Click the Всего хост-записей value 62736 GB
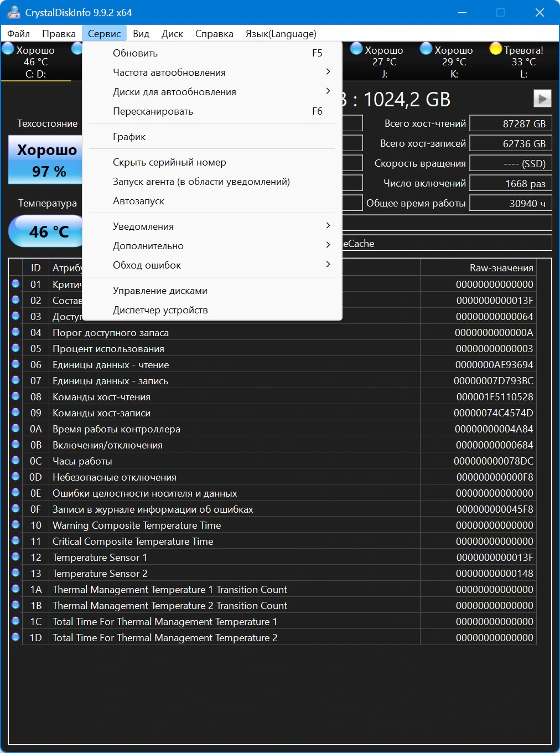 (510, 143)
